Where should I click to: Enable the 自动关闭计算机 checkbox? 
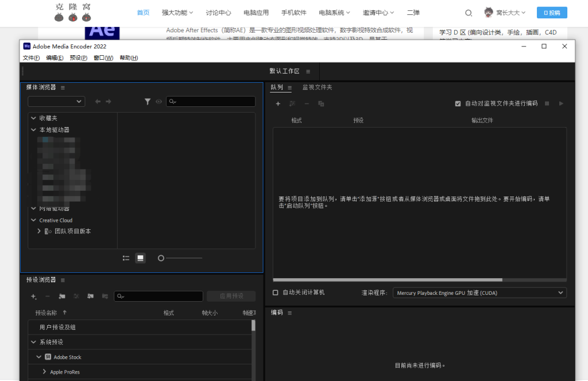coord(275,293)
